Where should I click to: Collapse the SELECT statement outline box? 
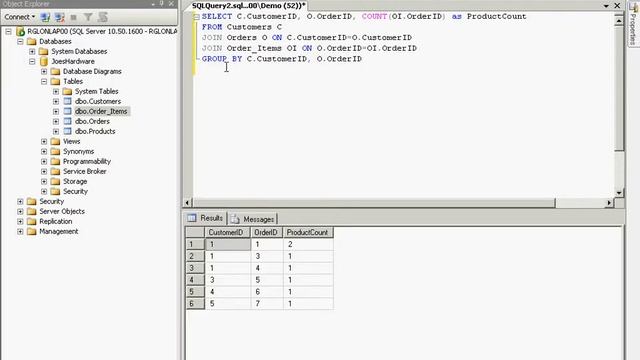pyautogui.click(x=196, y=17)
